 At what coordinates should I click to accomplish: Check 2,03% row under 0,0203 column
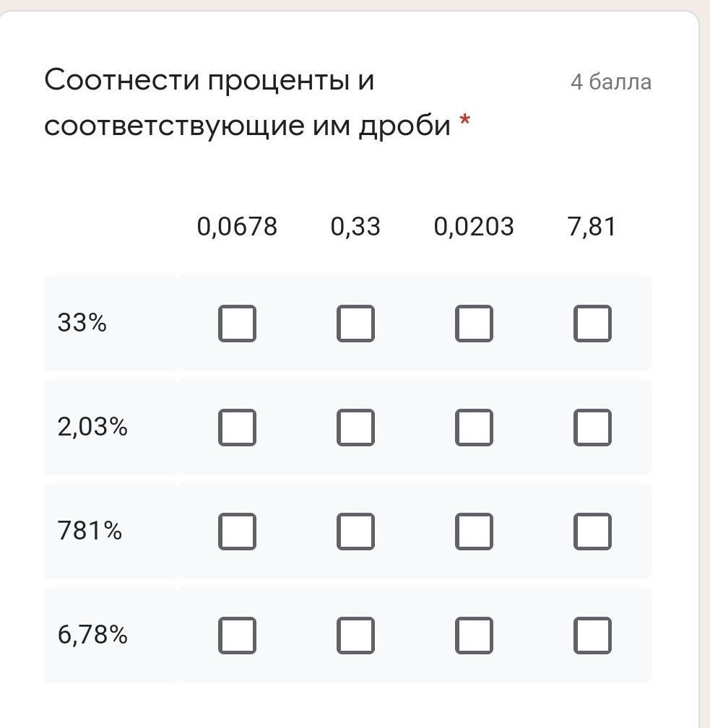pyautogui.click(x=474, y=427)
